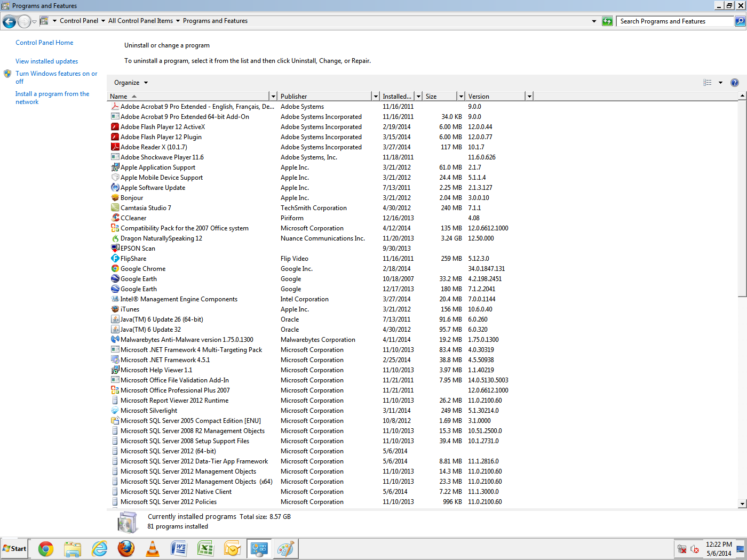747x560 pixels.
Task: Click the Dragon NaturallySpeaking 12 icon
Action: (x=115, y=238)
